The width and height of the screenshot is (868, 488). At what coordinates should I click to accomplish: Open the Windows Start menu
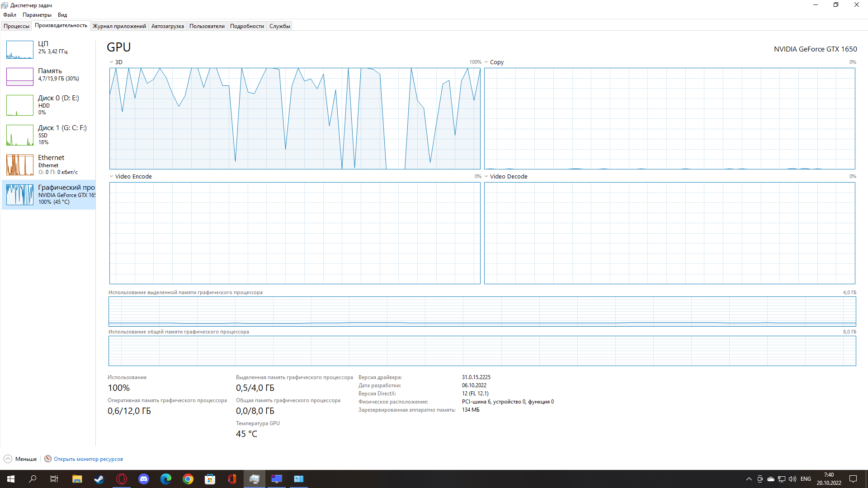(x=11, y=479)
